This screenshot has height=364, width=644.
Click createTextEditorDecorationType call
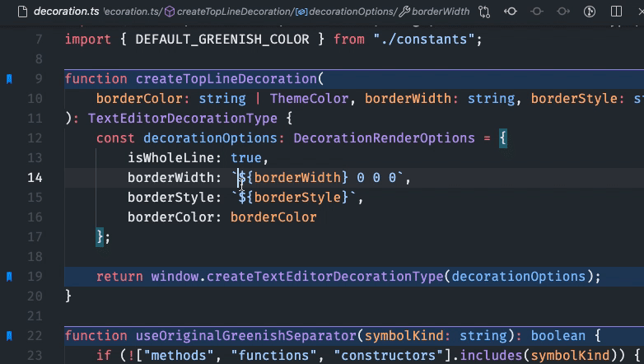click(x=324, y=277)
